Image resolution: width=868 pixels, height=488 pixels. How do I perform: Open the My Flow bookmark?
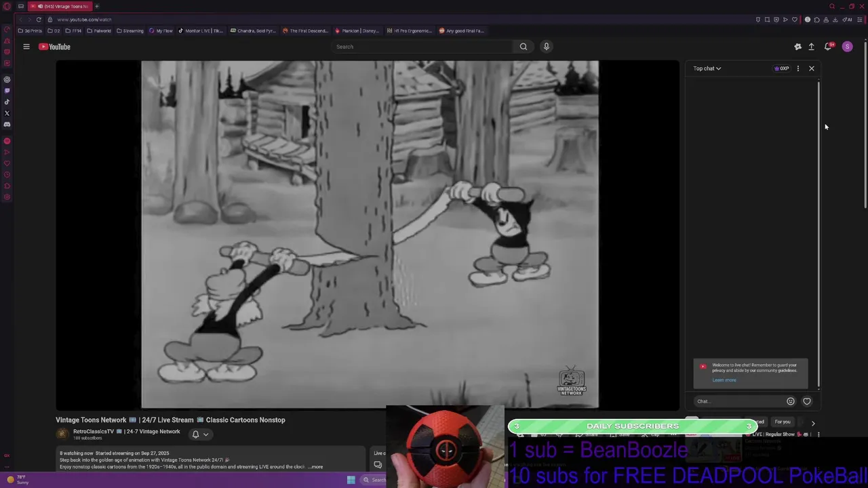click(x=161, y=30)
